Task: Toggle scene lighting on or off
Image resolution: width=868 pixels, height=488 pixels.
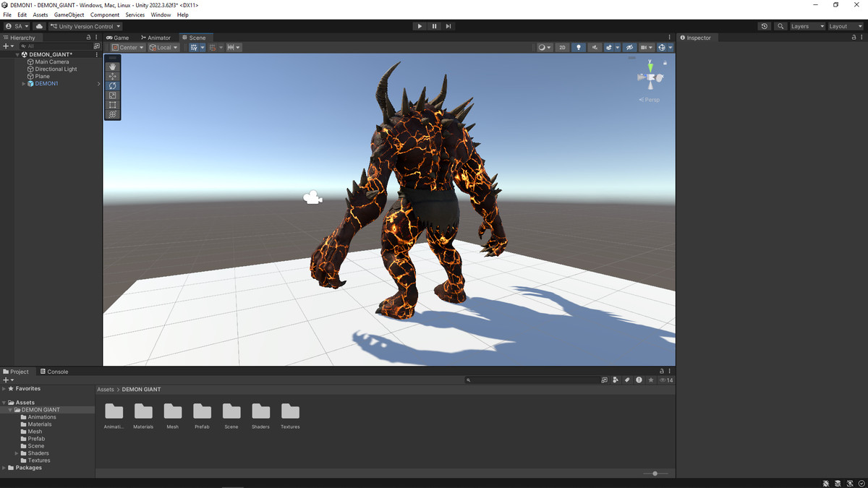Action: click(579, 47)
